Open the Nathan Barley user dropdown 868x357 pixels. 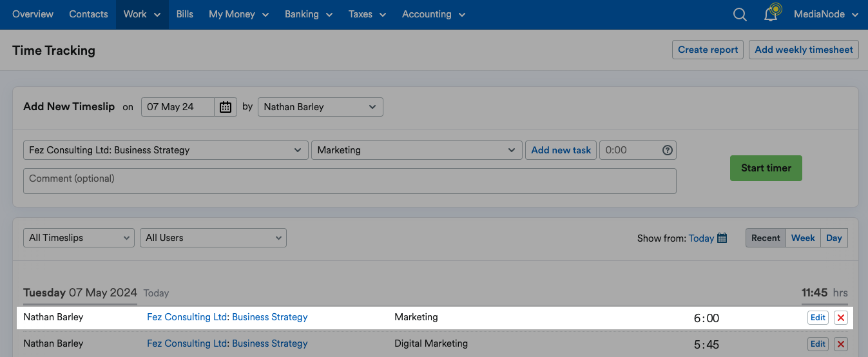pos(320,107)
